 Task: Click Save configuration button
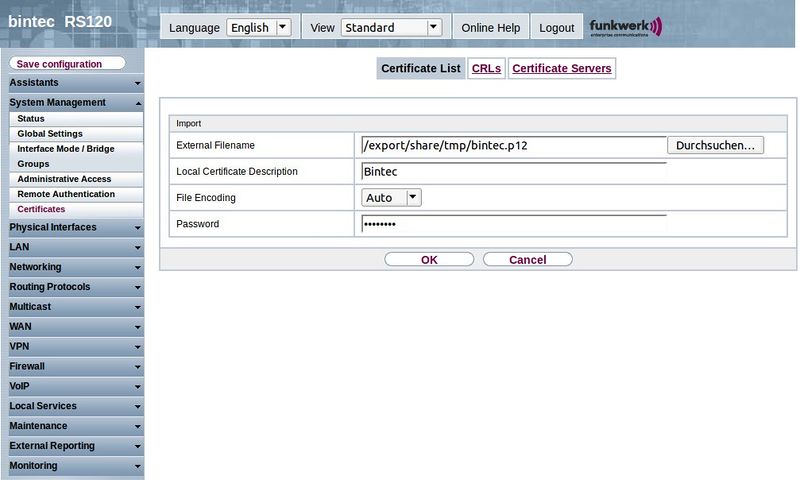click(x=67, y=64)
